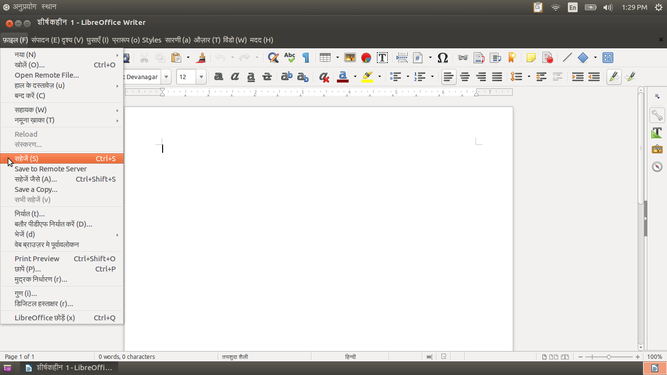
Task: Open bullet list style dropdown arrow
Action: click(x=408, y=77)
